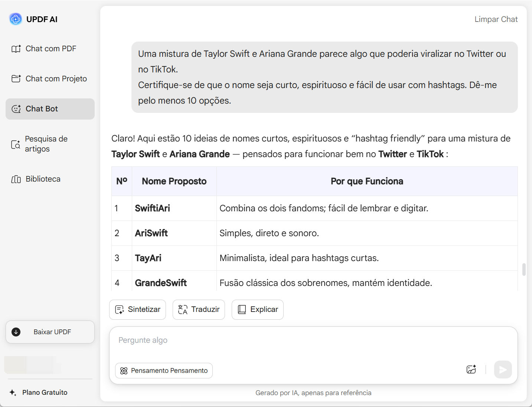The image size is (532, 407).
Task: Click the sparkle icon beside Plano Gratuito
Action: [13, 393]
